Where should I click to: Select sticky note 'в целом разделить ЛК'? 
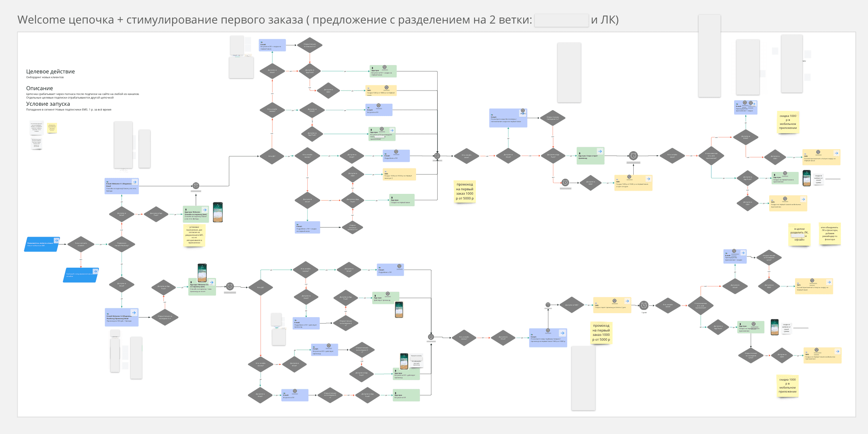tap(799, 235)
